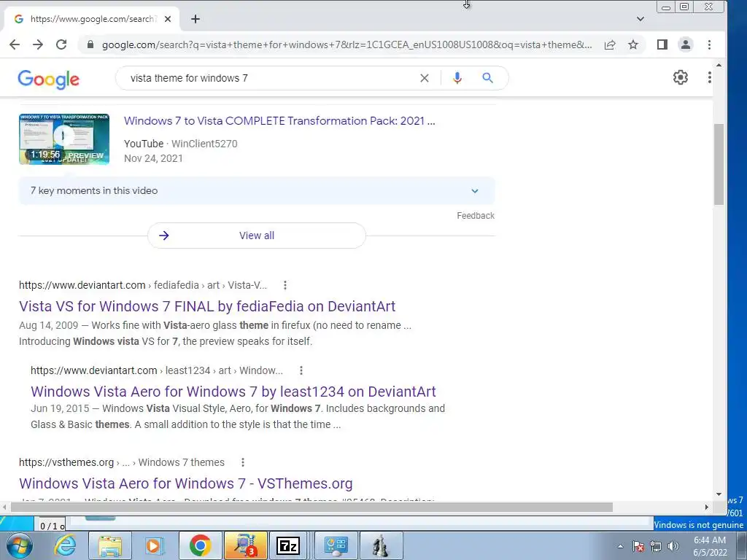Click the horizontal scrollbar thumb

311,507
